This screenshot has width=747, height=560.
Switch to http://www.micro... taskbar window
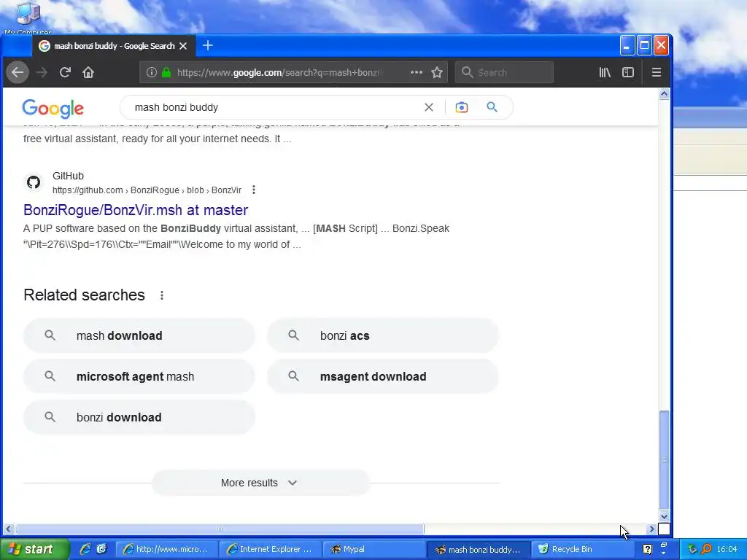coord(166,549)
